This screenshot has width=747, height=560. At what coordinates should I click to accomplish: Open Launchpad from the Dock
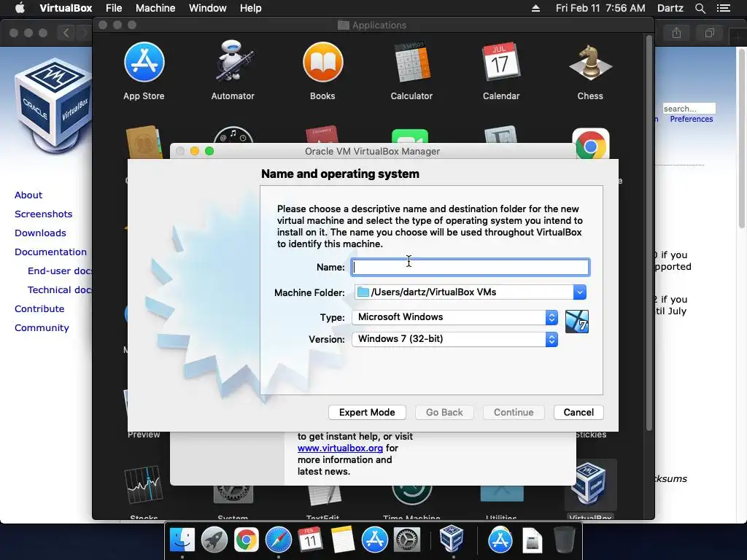point(214,540)
